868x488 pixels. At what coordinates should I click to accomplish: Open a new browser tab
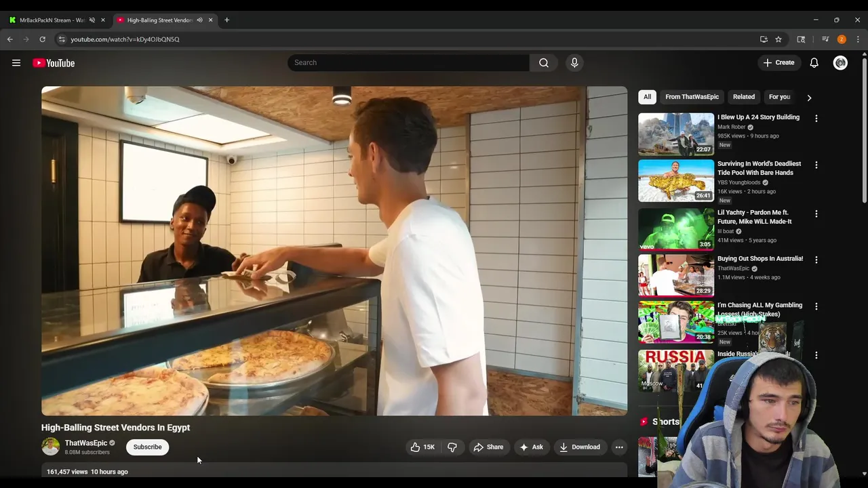coord(227,20)
